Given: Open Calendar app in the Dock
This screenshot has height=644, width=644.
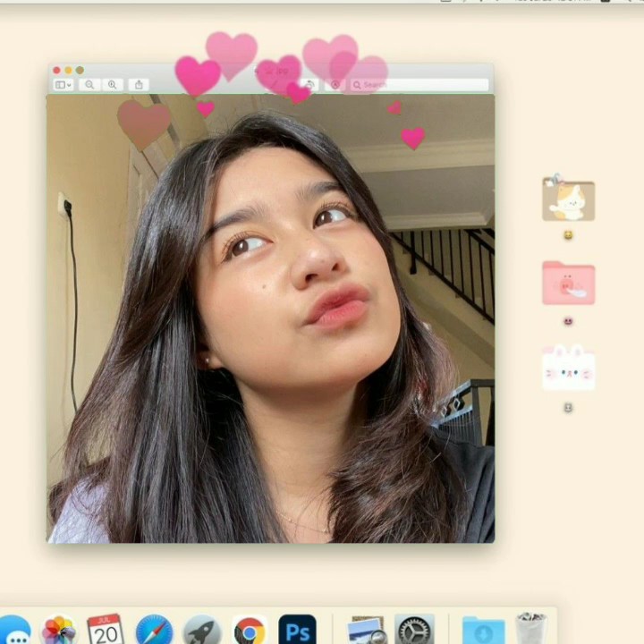Looking at the screenshot, I should click(106, 630).
